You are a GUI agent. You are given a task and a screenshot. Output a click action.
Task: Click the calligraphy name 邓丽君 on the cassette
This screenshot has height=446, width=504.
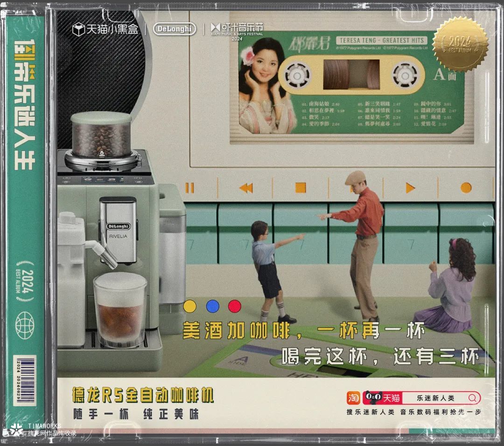(309, 43)
